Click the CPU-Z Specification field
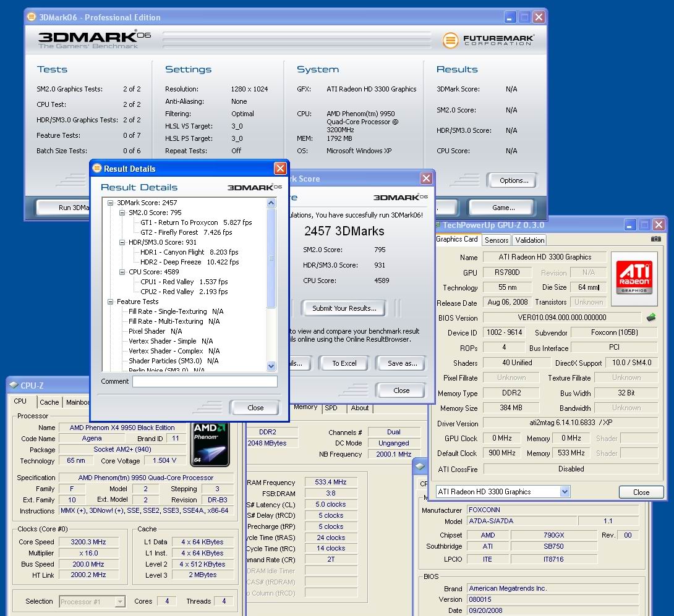The height and width of the screenshot is (616, 674). coord(146,478)
